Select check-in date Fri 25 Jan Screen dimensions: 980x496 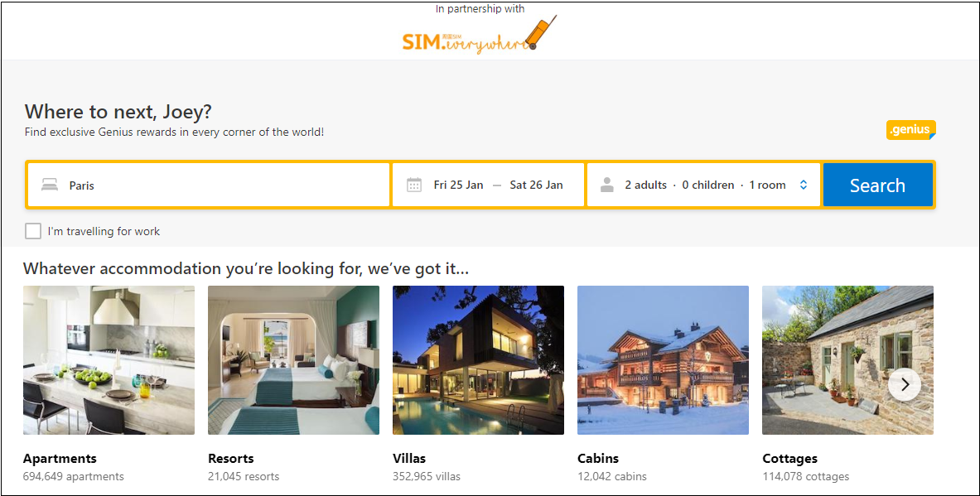(x=458, y=185)
